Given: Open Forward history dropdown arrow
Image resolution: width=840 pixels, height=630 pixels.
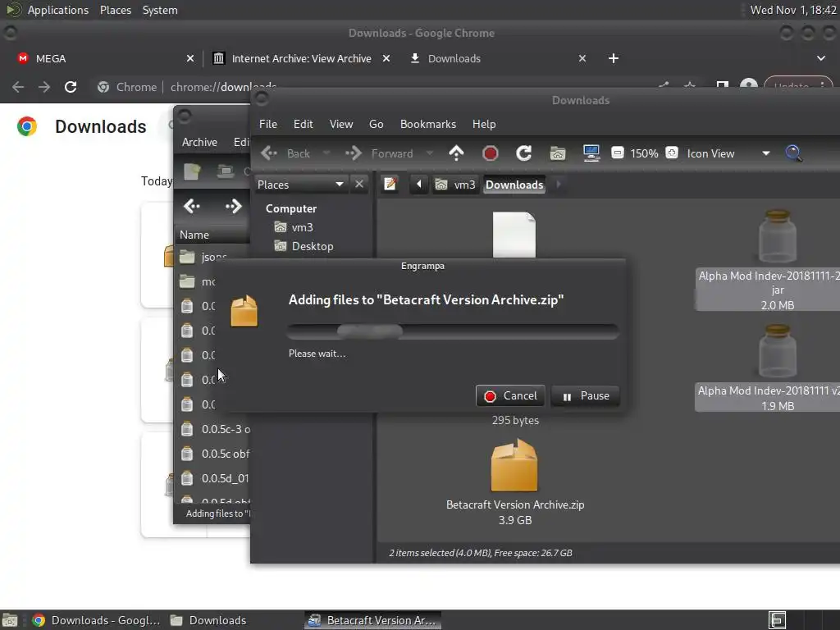Looking at the screenshot, I should click(429, 153).
